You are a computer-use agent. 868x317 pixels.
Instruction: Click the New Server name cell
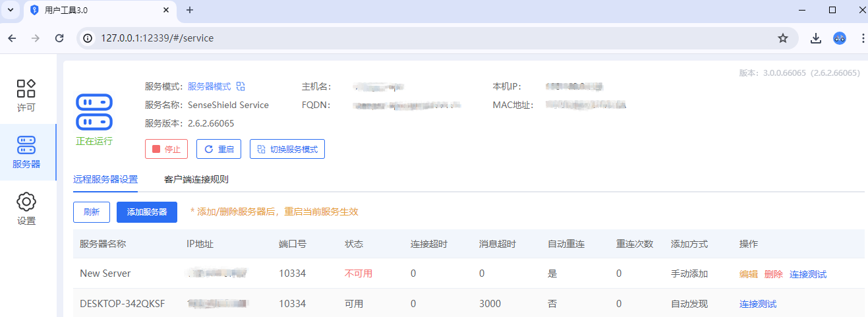click(x=105, y=274)
